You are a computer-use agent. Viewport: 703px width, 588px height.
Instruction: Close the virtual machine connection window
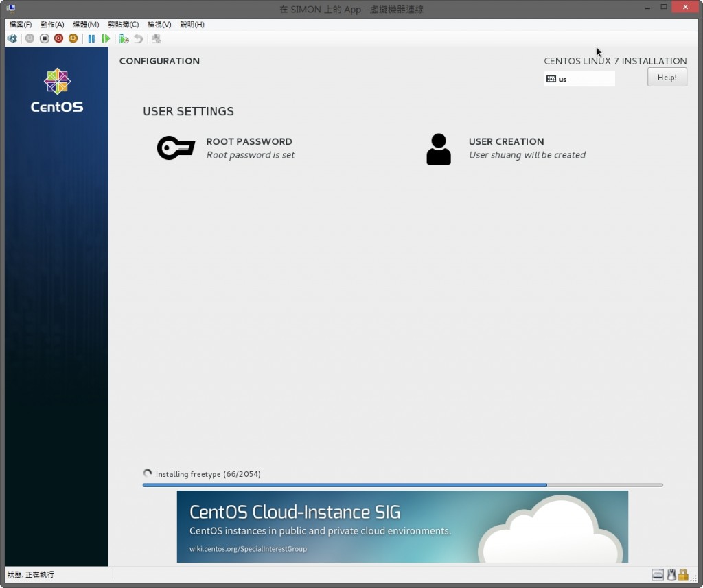[x=685, y=7]
